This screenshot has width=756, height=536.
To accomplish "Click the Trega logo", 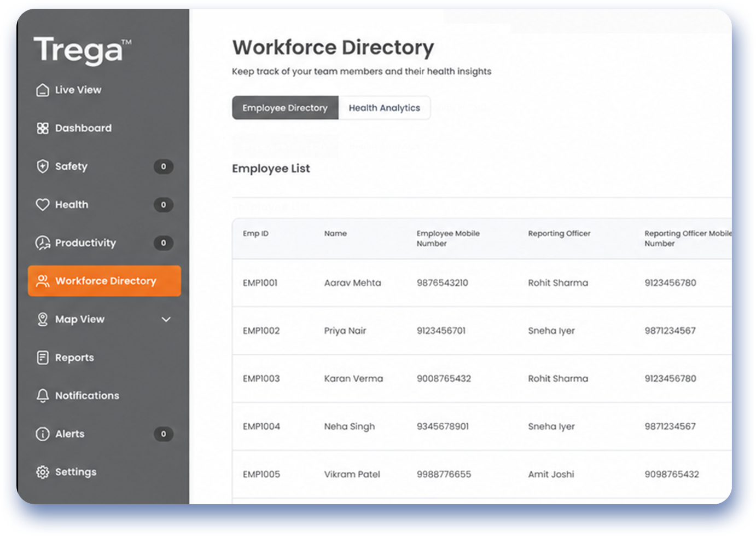I will (x=83, y=51).
